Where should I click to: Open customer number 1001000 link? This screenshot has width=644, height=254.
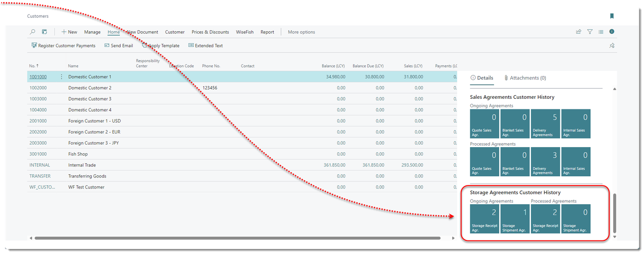point(38,77)
